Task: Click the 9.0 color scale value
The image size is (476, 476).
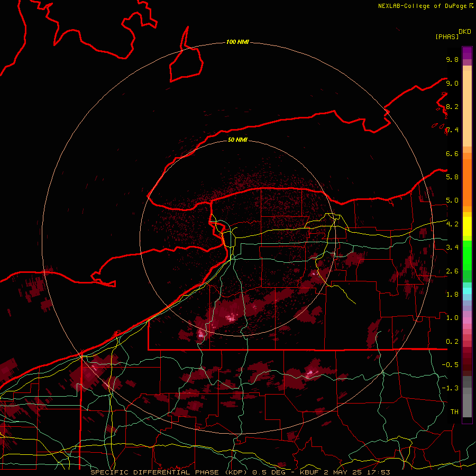Action: coord(452,83)
